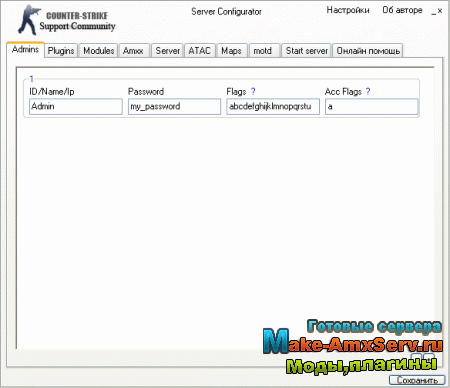Click the ID/Name/Ip input field
This screenshot has height=388, width=450.
tap(76, 106)
